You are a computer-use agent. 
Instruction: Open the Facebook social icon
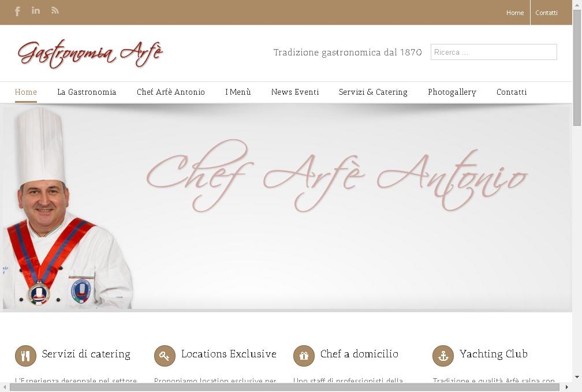[17, 12]
